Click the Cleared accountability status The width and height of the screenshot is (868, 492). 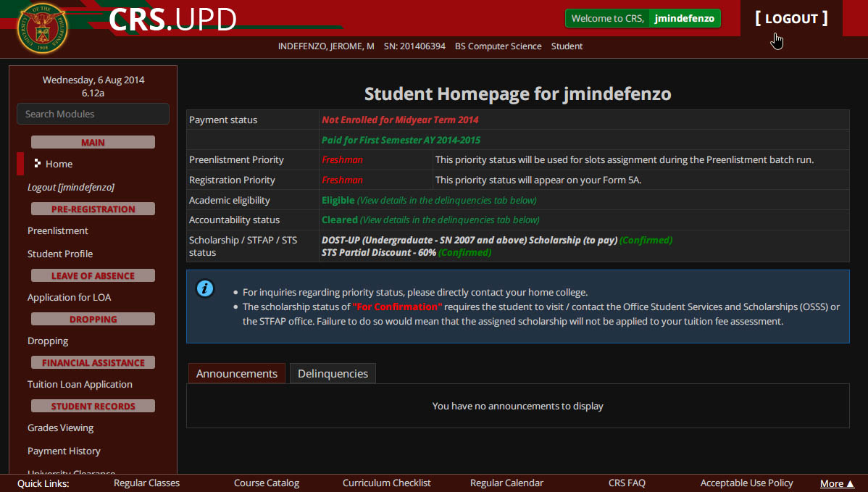click(x=339, y=220)
